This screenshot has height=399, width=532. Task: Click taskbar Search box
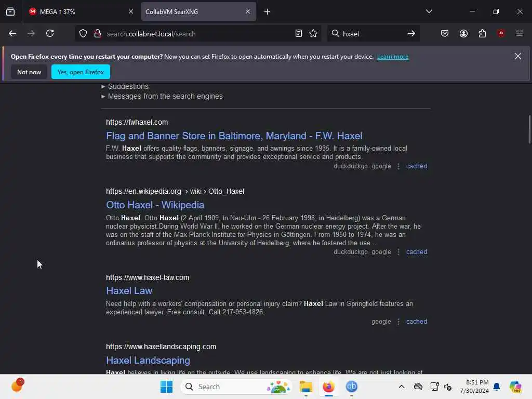click(x=236, y=387)
